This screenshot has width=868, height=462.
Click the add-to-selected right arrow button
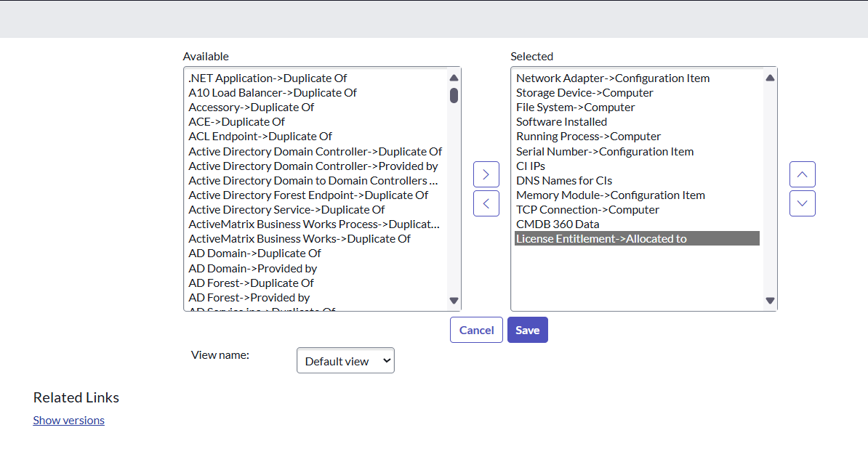click(486, 174)
